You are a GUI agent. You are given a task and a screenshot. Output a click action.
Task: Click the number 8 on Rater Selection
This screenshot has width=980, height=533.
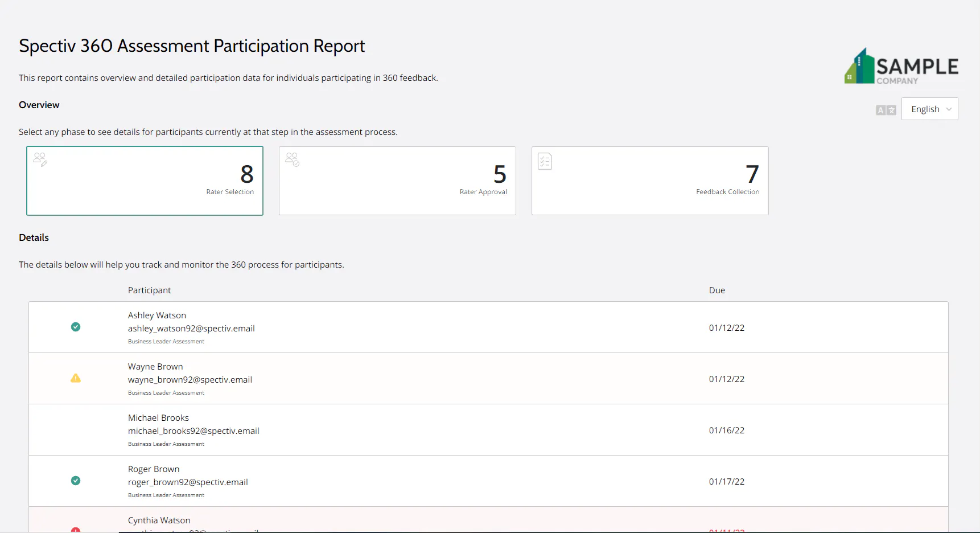247,174
